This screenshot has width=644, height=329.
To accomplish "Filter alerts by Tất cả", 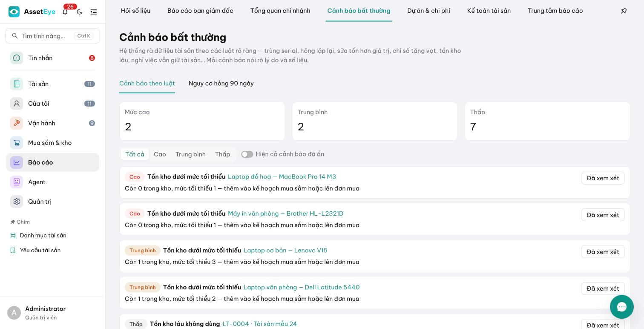I will coord(135,154).
